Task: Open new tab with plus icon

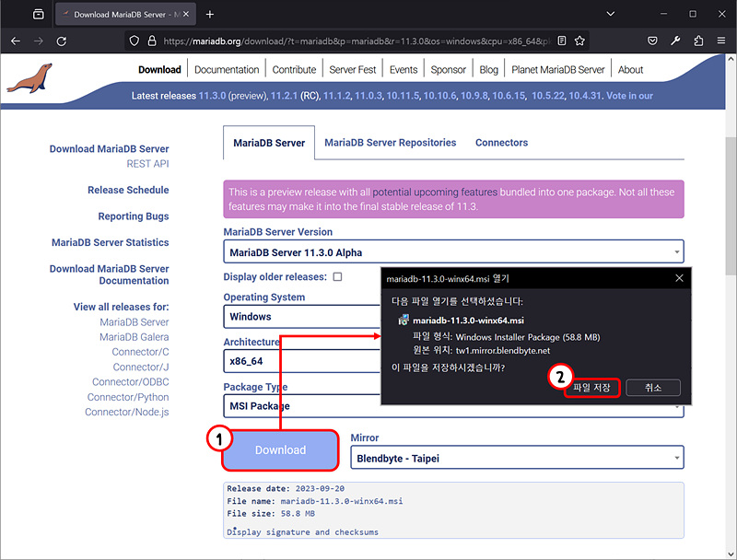Action: click(x=210, y=15)
